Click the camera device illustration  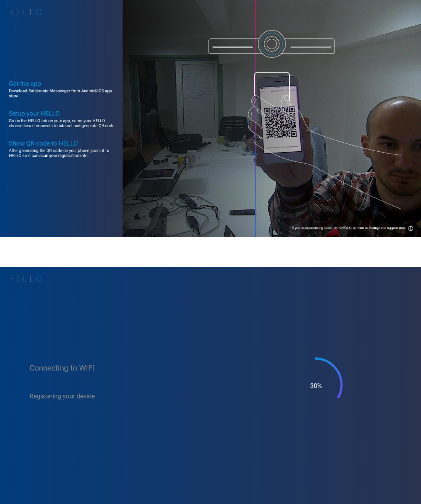[272, 44]
